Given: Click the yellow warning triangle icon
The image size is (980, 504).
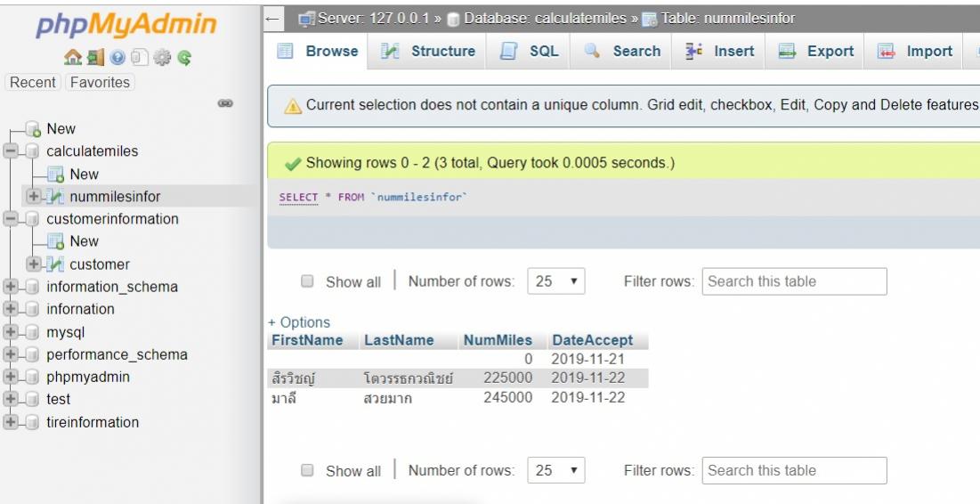Looking at the screenshot, I should (x=293, y=106).
